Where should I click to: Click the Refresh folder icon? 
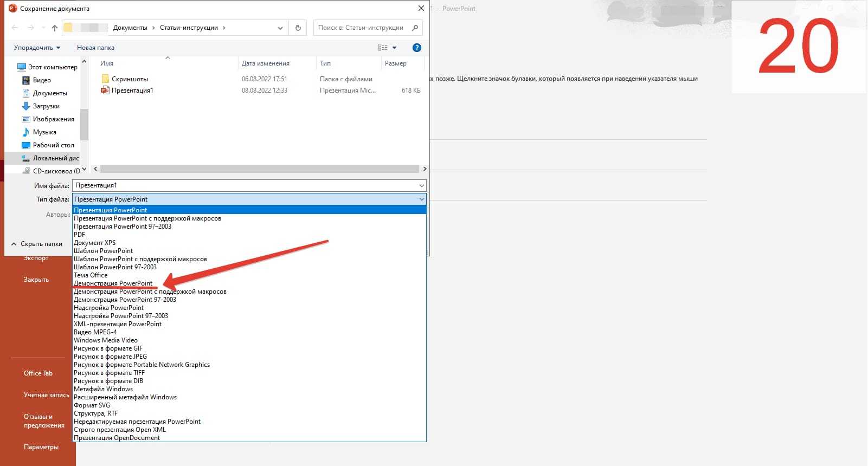pos(298,28)
